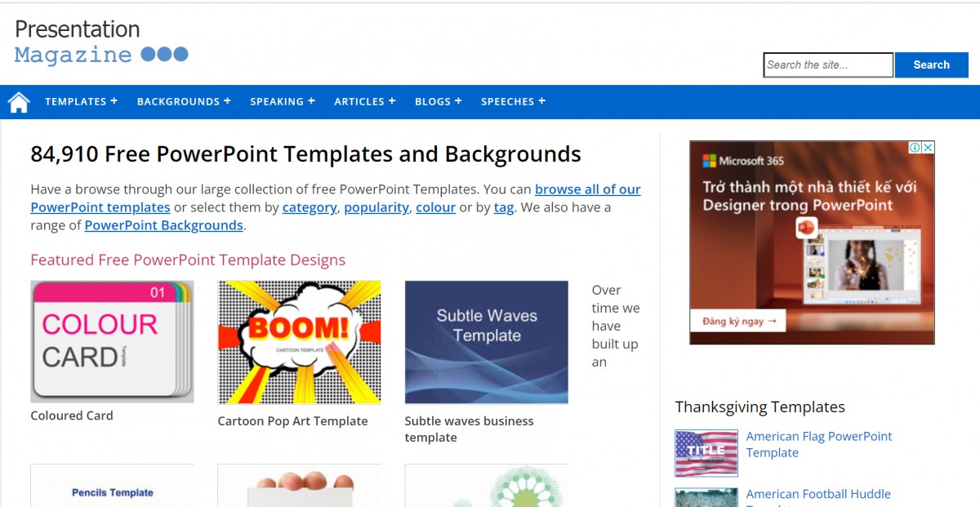The width and height of the screenshot is (980, 507).
Task: Expand the Backgrounds menu
Action: click(184, 101)
